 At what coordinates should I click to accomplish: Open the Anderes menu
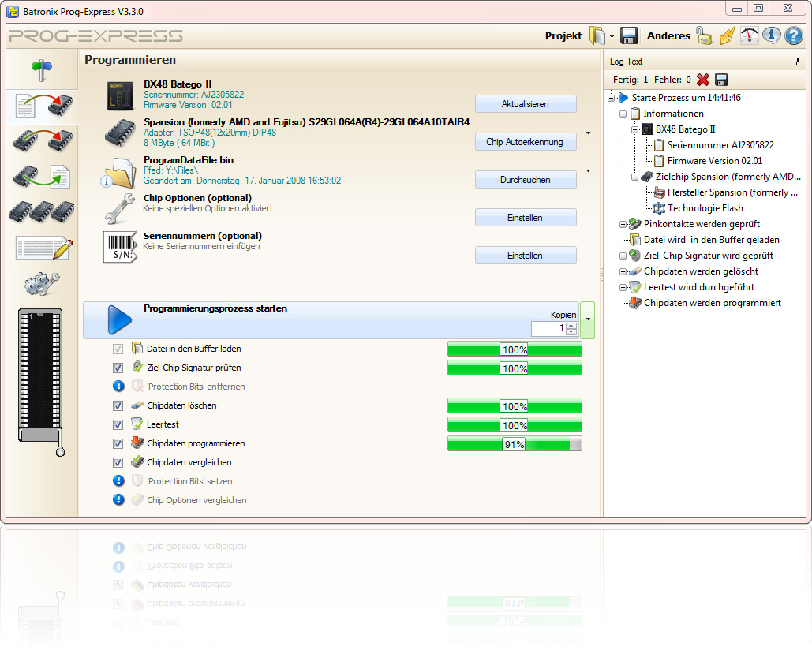668,35
